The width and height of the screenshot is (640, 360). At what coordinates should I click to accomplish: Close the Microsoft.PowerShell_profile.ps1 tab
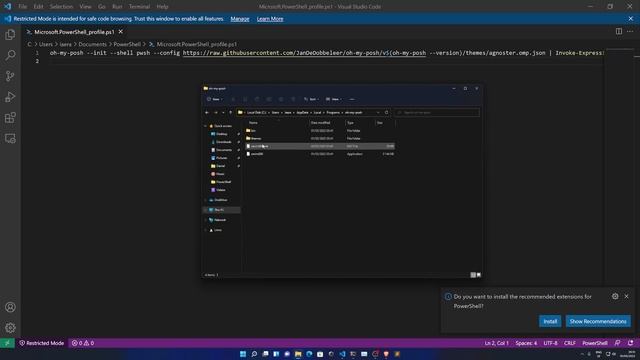pyautogui.click(x=120, y=31)
